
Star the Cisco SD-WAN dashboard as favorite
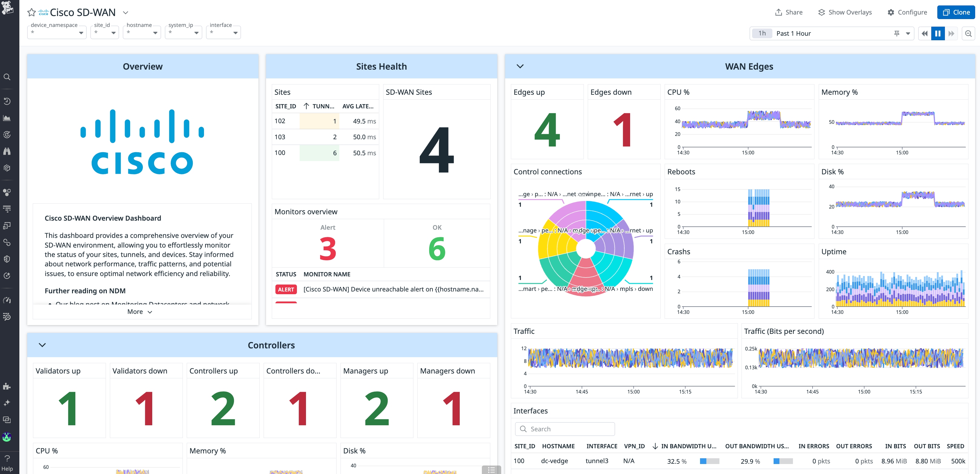[31, 12]
